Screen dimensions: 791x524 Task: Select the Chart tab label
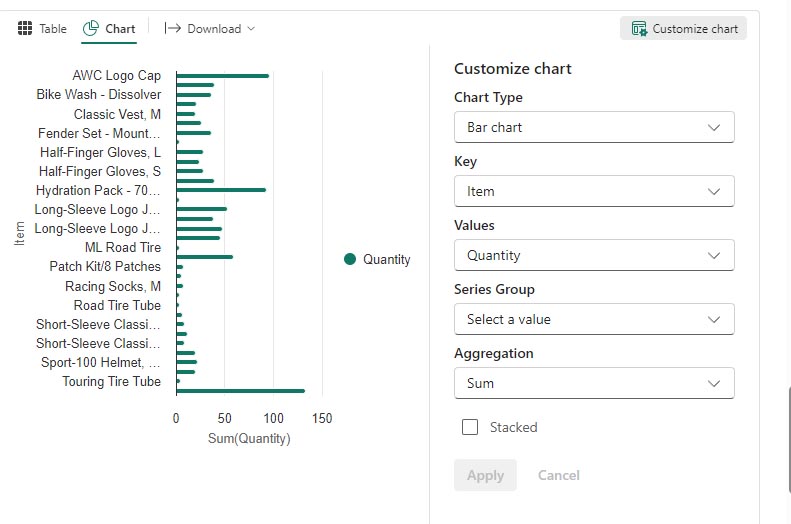coord(120,29)
